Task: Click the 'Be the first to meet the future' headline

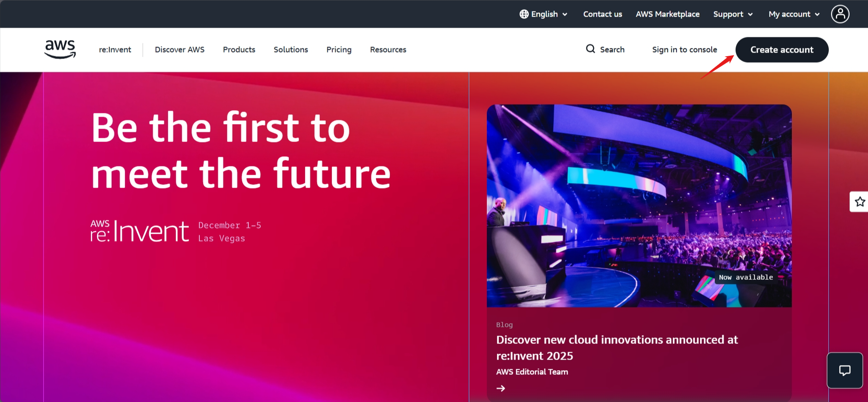Action: click(241, 150)
